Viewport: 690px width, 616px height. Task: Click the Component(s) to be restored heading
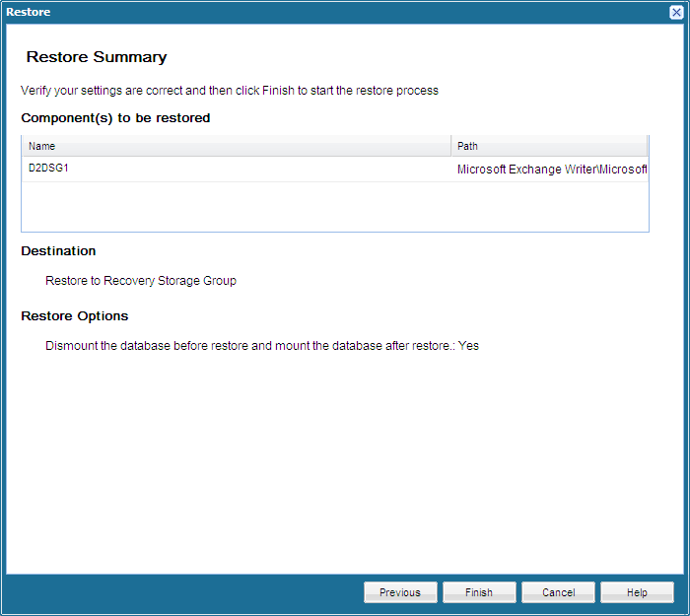(x=115, y=118)
